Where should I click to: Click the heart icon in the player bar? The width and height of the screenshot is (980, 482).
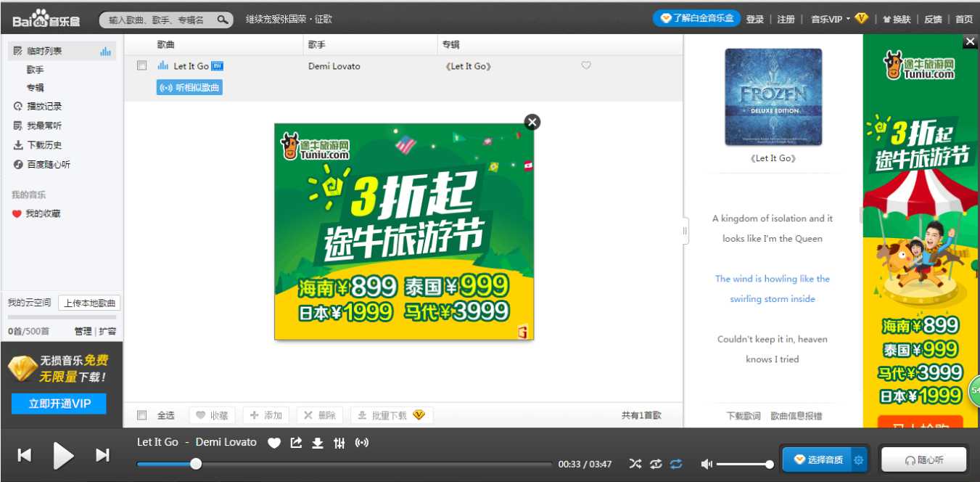pos(274,443)
